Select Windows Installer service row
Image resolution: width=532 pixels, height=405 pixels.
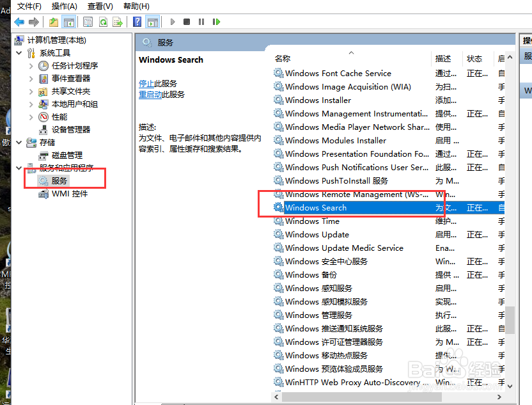(x=389, y=100)
